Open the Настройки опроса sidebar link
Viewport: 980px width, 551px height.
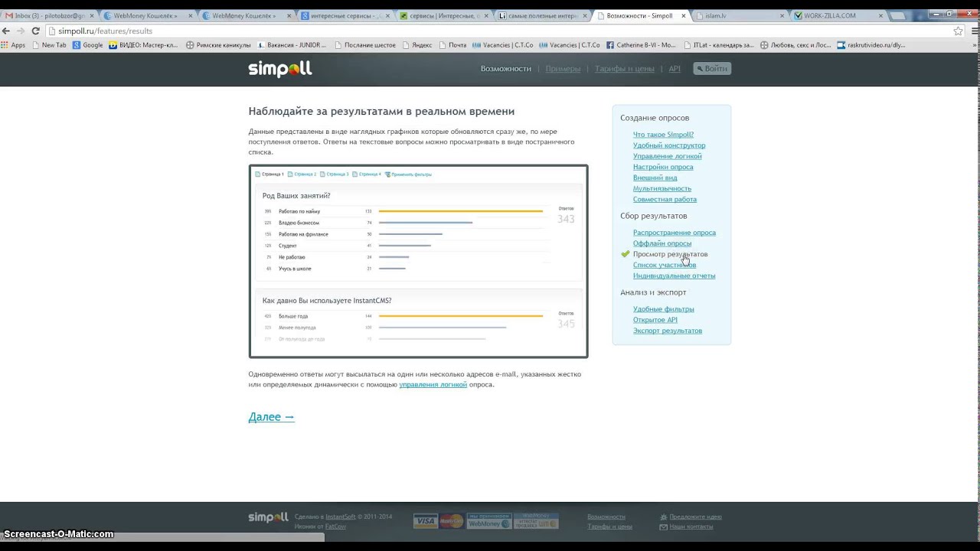pyautogui.click(x=663, y=167)
